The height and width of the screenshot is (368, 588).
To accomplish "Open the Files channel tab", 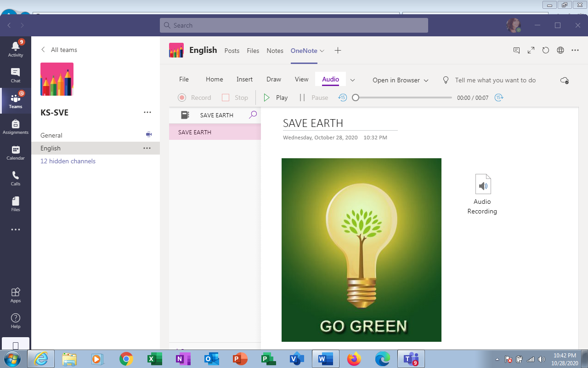I will pos(253,51).
